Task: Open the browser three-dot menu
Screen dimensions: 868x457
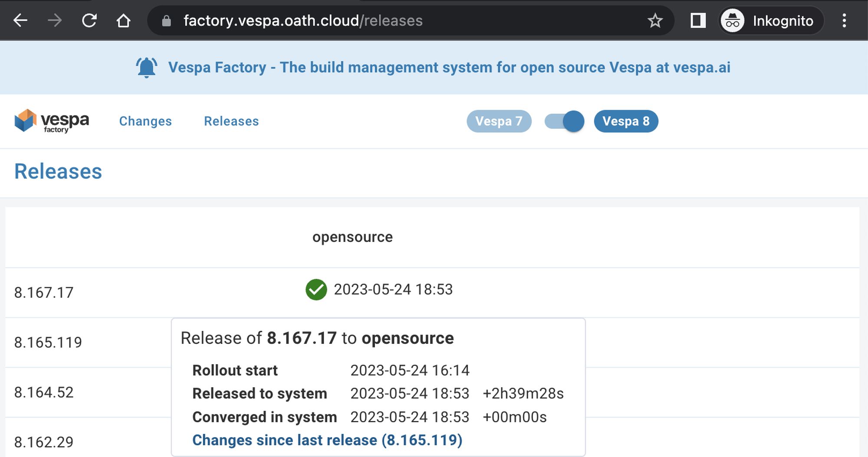Action: pyautogui.click(x=844, y=20)
